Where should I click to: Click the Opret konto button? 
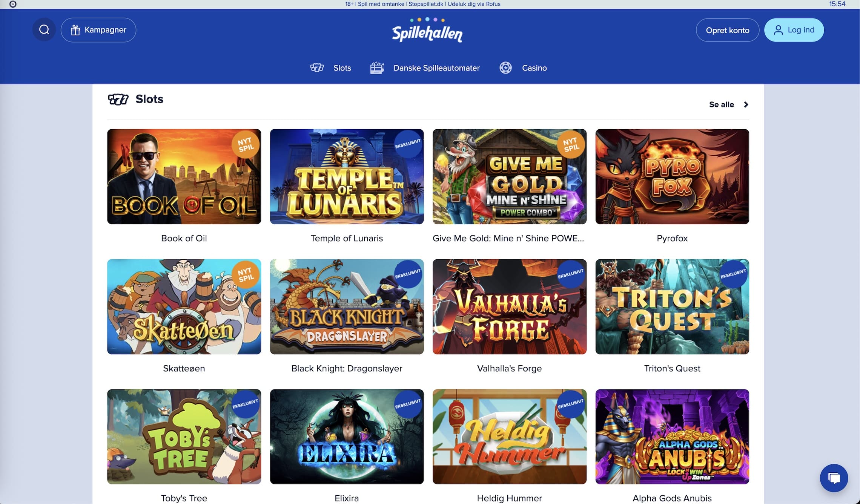point(727,30)
